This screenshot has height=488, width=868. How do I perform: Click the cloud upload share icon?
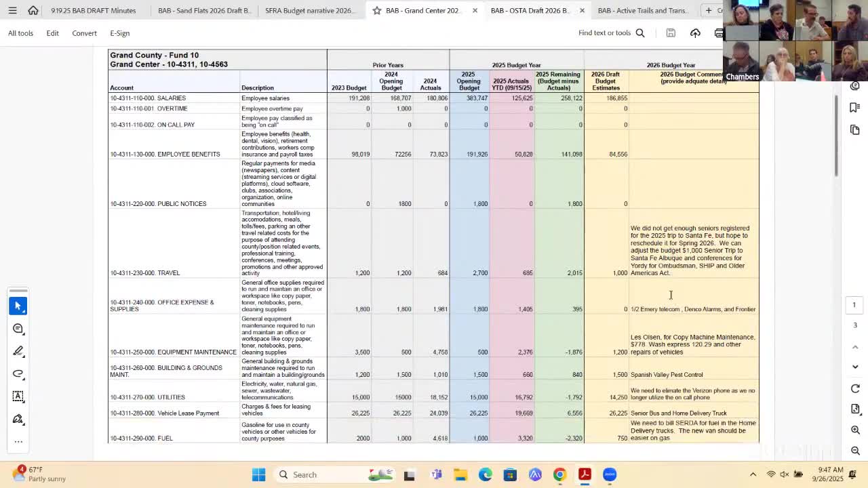695,33
